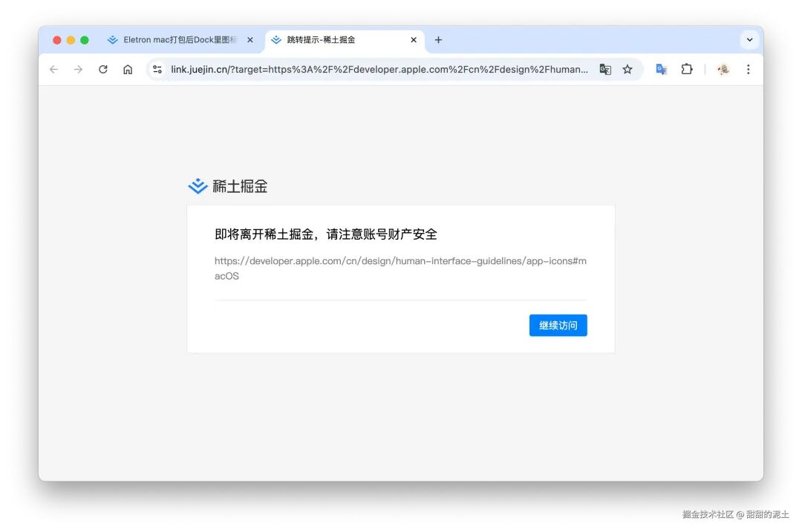802x532 pixels.
Task: Open the extensions puzzle icon
Action: (x=687, y=70)
